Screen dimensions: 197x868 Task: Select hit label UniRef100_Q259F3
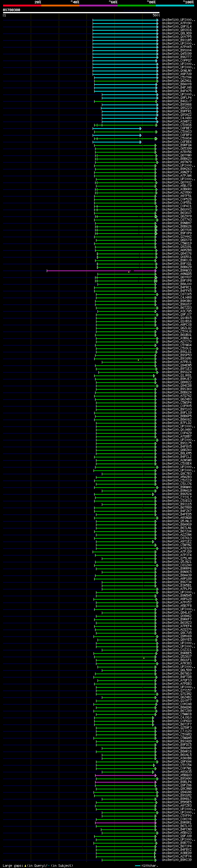tap(177, 728)
